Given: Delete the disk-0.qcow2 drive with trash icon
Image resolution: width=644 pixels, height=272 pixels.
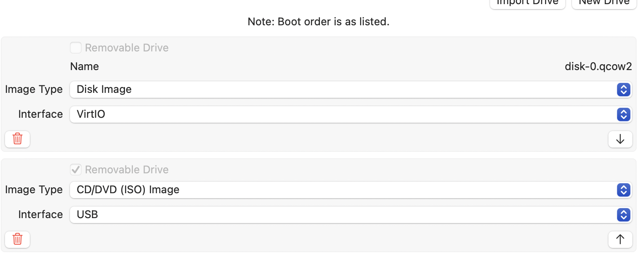Looking at the screenshot, I should coord(17,139).
